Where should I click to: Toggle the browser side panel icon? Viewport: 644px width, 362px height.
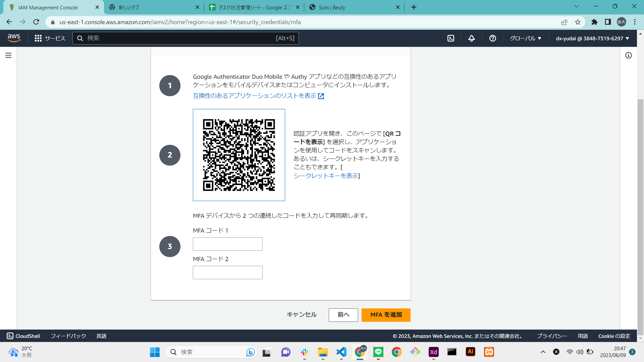point(608,22)
